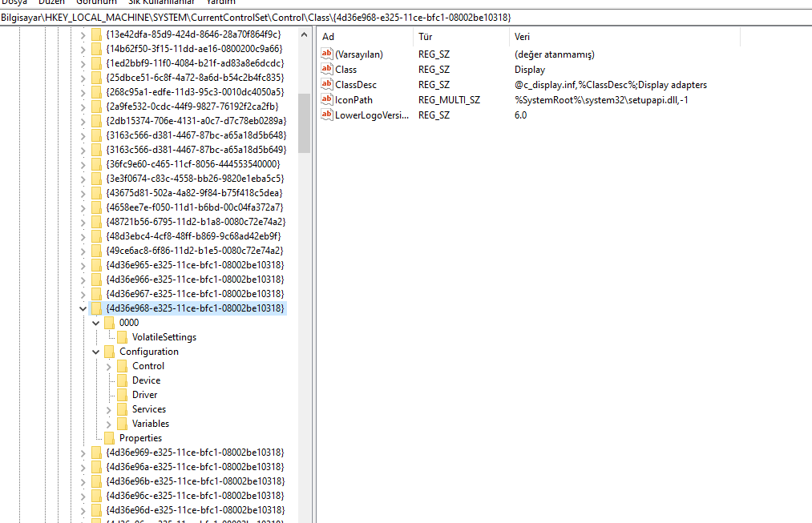Click '%SystemRoot%\system32\setupapi.dll,-1' data
This screenshot has height=523, width=812.
coord(601,100)
